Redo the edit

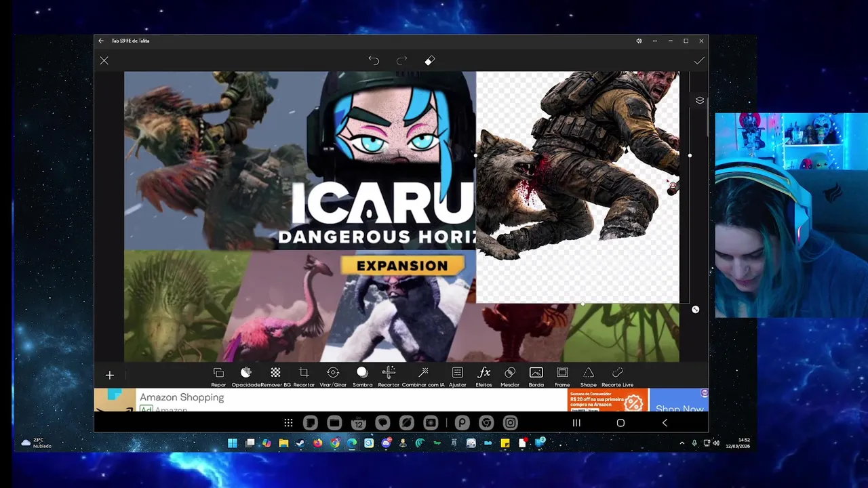coord(401,61)
